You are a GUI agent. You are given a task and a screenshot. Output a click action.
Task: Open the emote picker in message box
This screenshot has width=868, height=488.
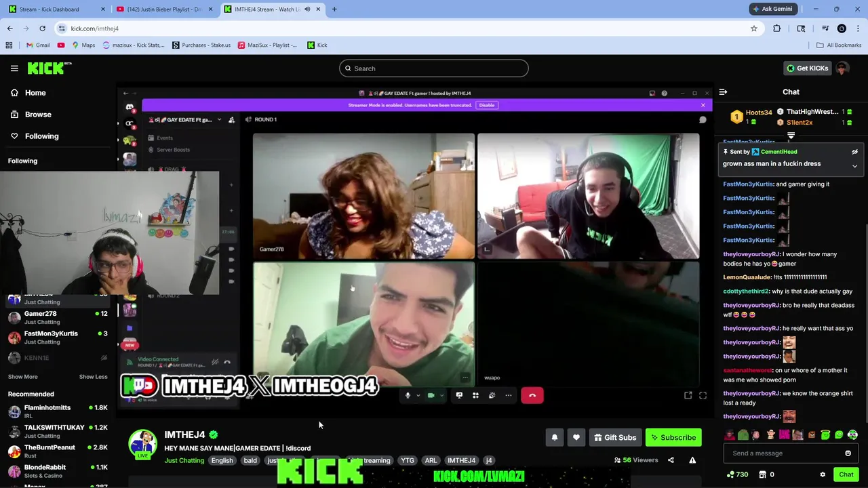(x=848, y=453)
